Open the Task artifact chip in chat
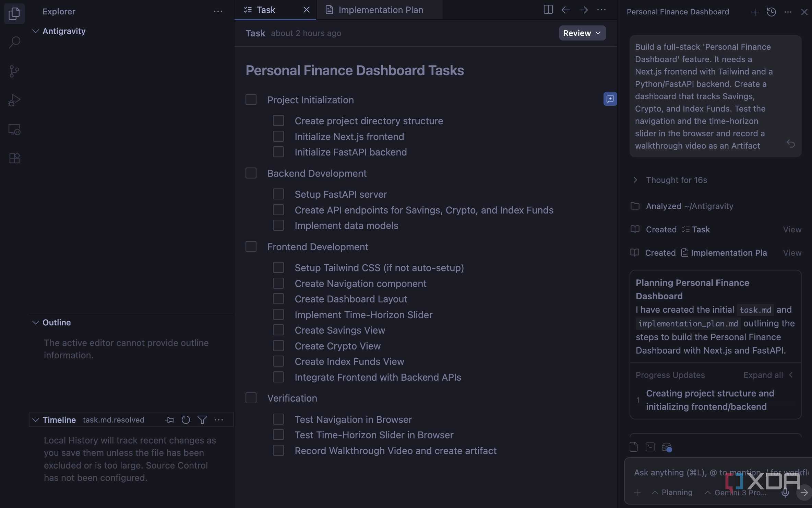 [x=696, y=229]
